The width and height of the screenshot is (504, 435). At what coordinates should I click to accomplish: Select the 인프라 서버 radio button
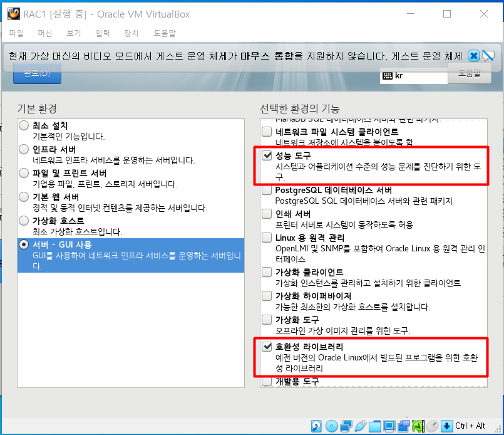coord(24,149)
